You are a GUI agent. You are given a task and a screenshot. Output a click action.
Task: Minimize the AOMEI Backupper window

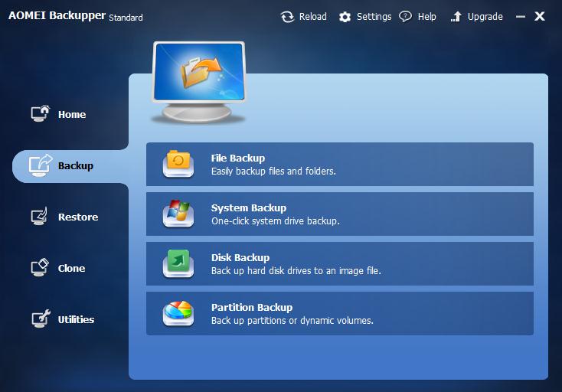(x=521, y=17)
